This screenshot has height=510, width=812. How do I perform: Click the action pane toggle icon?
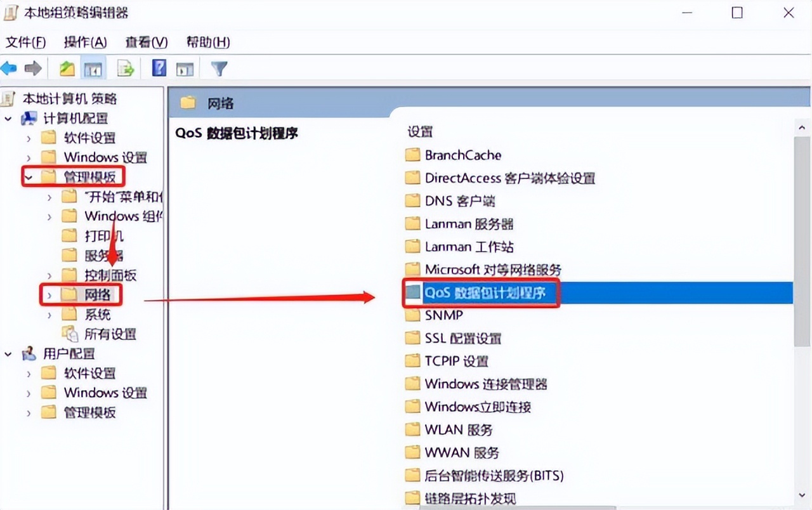click(185, 68)
